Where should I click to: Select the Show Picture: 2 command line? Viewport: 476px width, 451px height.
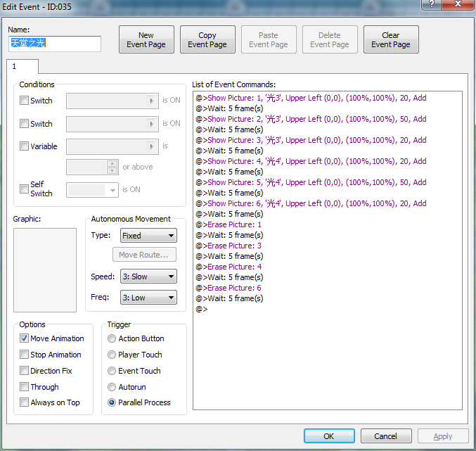(311, 119)
